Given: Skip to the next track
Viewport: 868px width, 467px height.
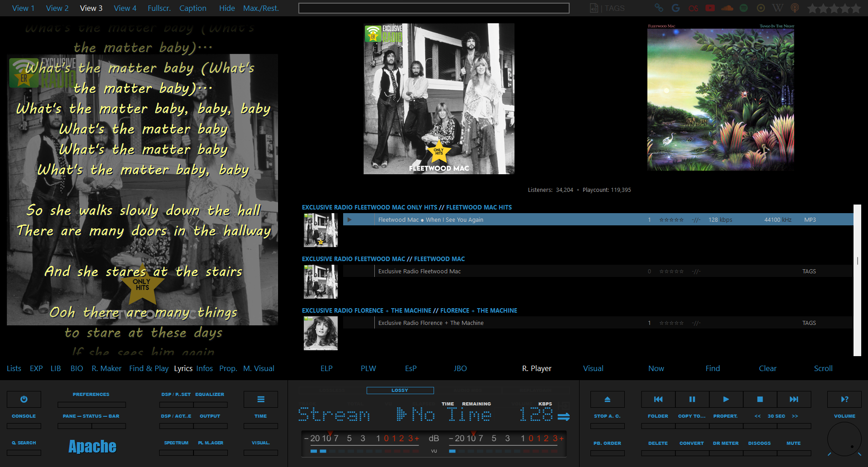Looking at the screenshot, I should 794,399.
